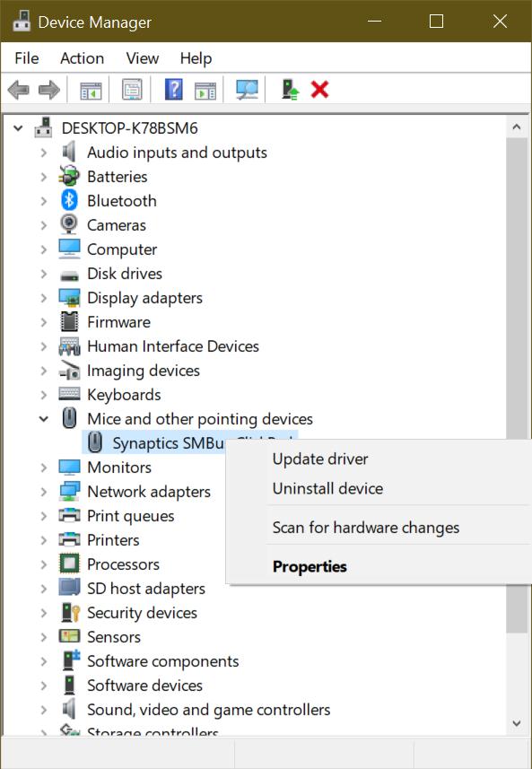Expand the Display adapters category
Screen dimensions: 532x769
(44, 298)
